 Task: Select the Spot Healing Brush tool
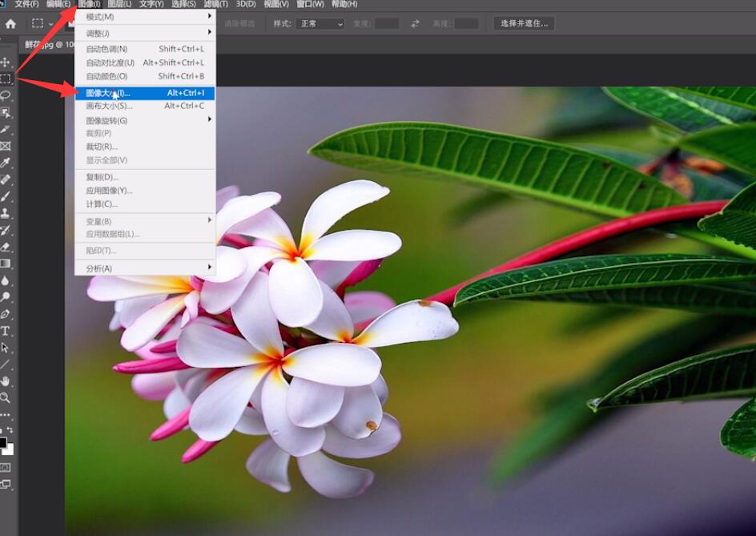6,179
